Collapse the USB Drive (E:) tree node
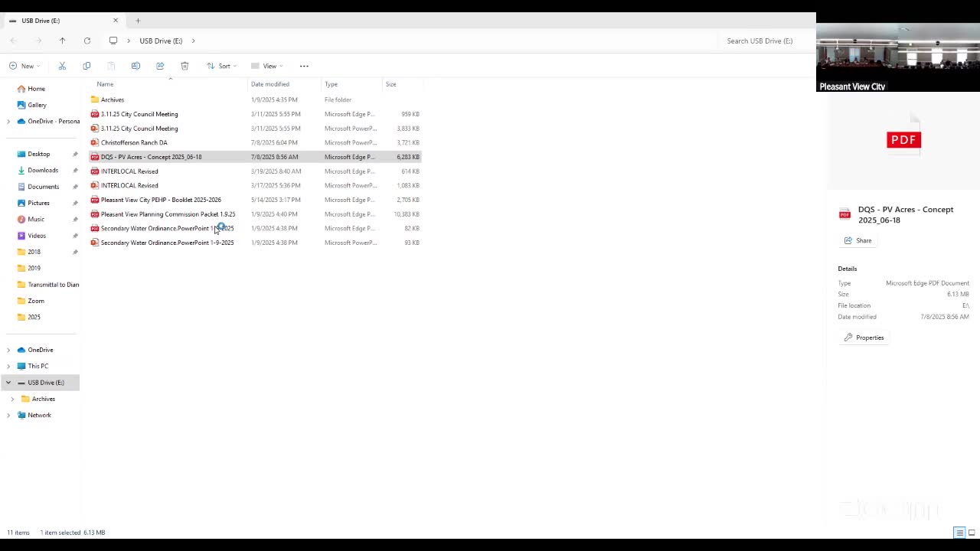 coord(8,383)
